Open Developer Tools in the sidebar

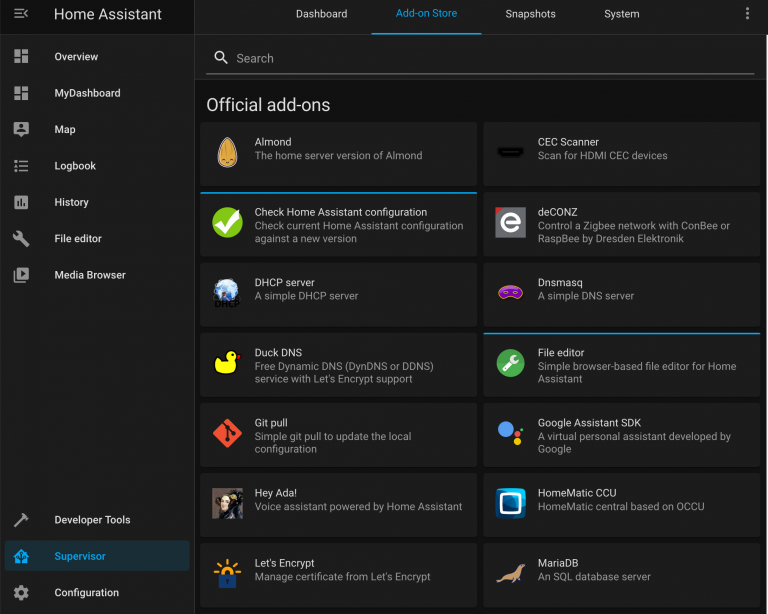click(92, 520)
